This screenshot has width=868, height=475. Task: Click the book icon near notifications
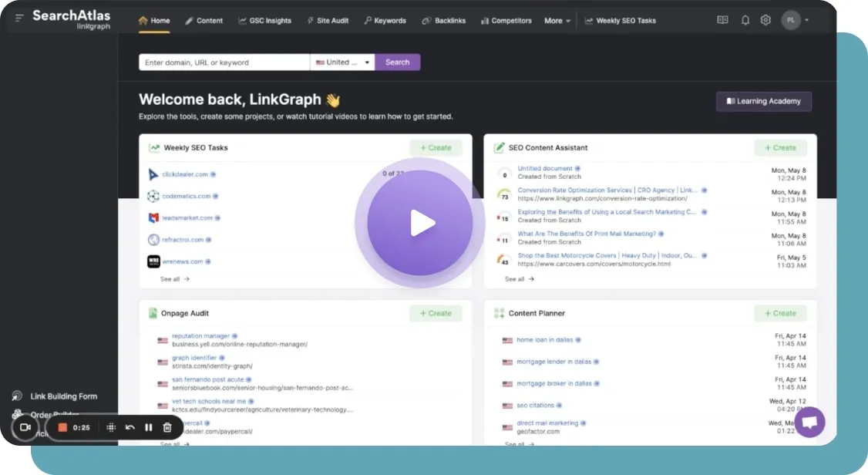click(x=722, y=20)
